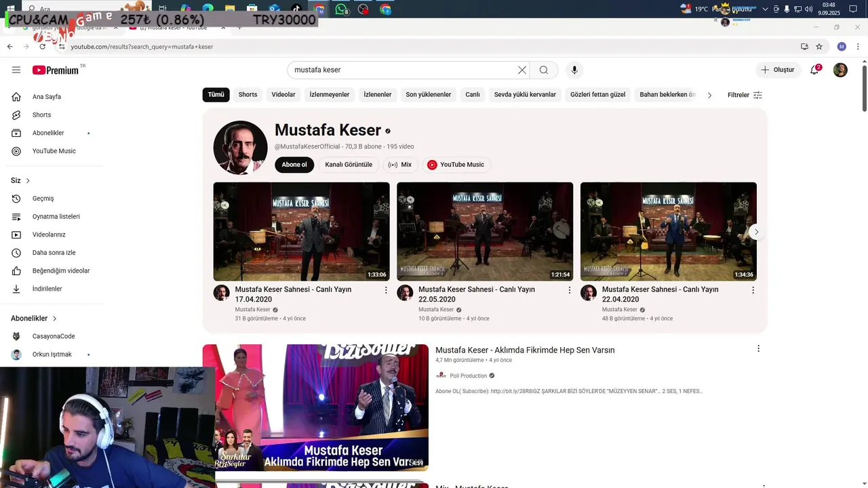Click the magnifier search button
This screenshot has width=868, height=488.
544,70
